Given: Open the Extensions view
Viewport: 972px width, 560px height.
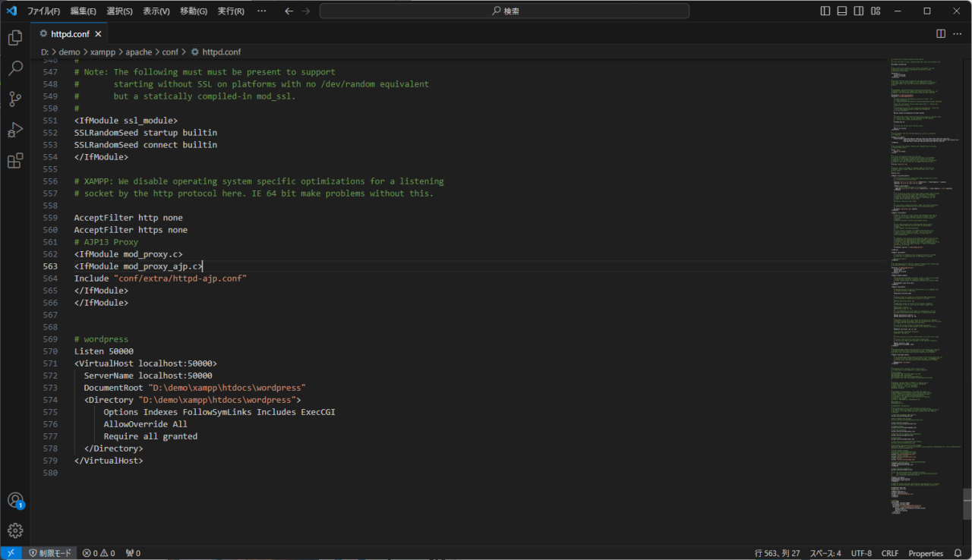Looking at the screenshot, I should (x=15, y=161).
